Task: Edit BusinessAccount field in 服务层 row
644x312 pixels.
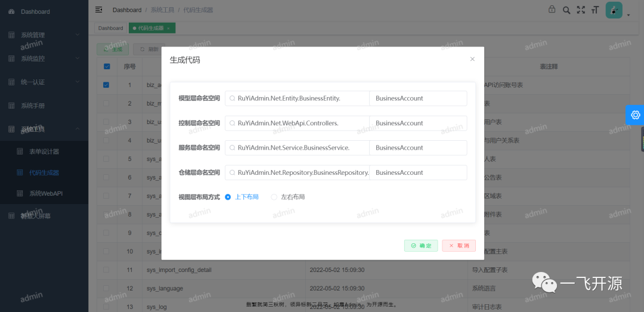Action: click(418, 147)
